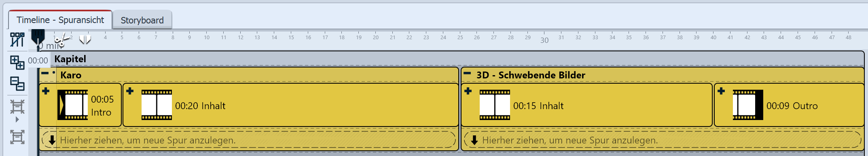This screenshot has width=868, height=156.
Task: Expand the 00:20 Inhalt element
Action: click(130, 91)
